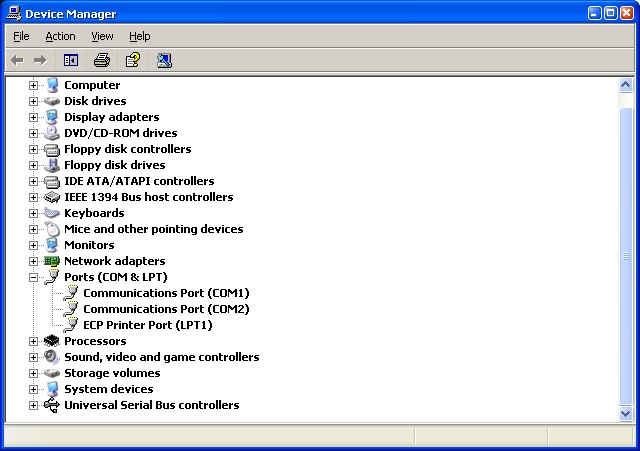
Task: Click the System devices icon
Action: click(52, 389)
